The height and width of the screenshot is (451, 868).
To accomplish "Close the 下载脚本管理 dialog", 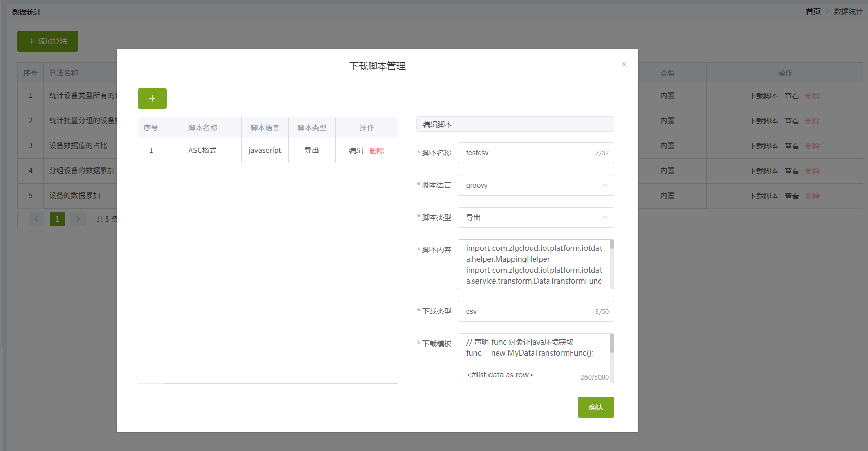I will point(624,64).
